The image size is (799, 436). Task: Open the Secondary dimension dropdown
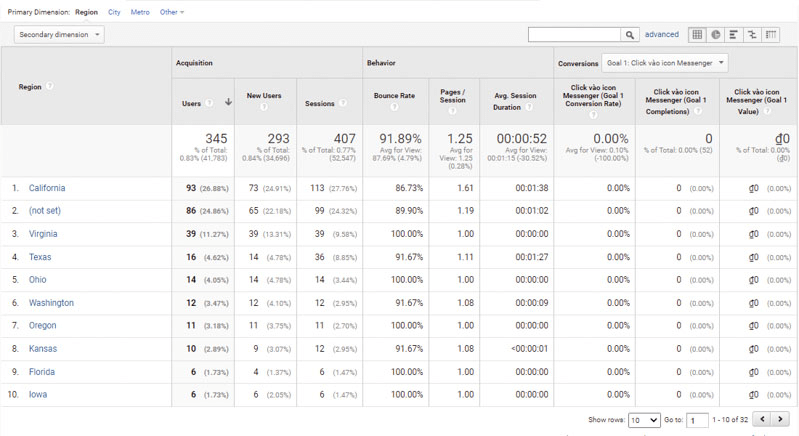point(60,35)
